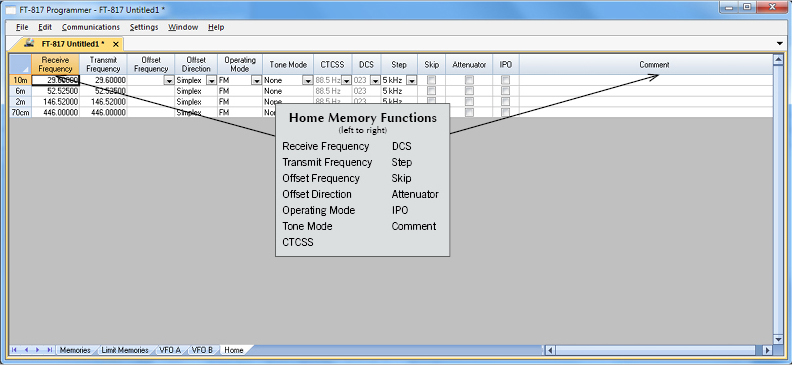Screen dimensions: 792x365
Task: Open Tone Mode dropdown in 10m row
Action: coord(308,80)
